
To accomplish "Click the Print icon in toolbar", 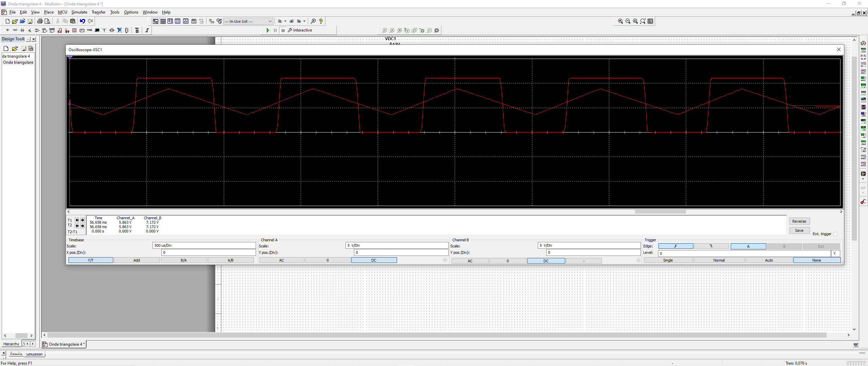I will [x=40, y=21].
